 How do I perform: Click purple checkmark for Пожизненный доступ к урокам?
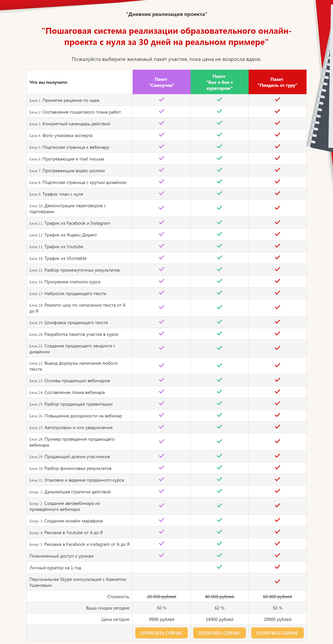coord(162,555)
